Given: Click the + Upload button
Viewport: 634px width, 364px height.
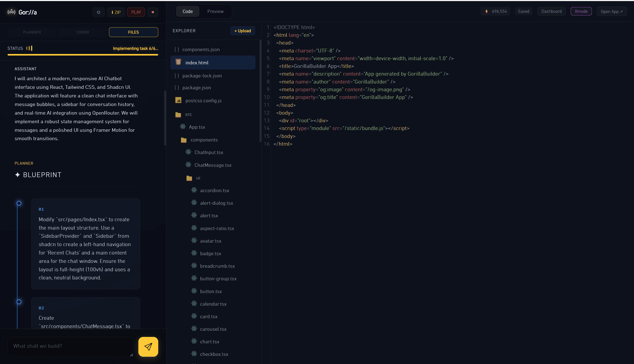Looking at the screenshot, I should (242, 31).
